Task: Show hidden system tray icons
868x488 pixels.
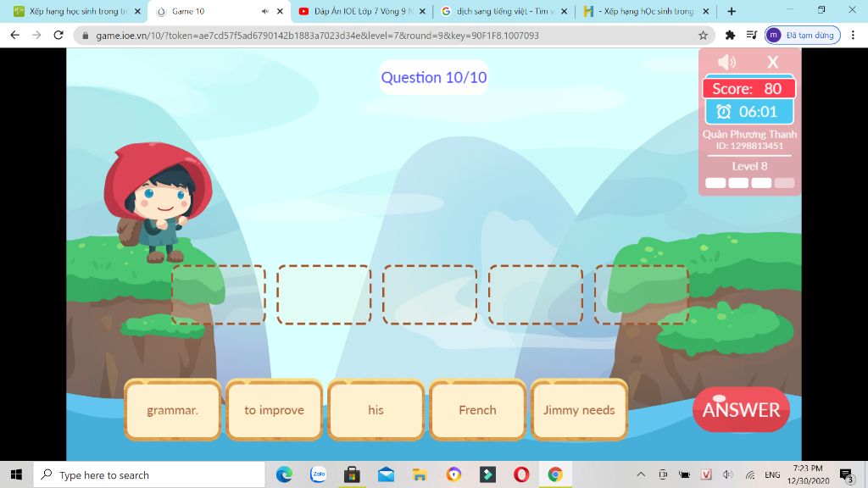Action: [641, 474]
